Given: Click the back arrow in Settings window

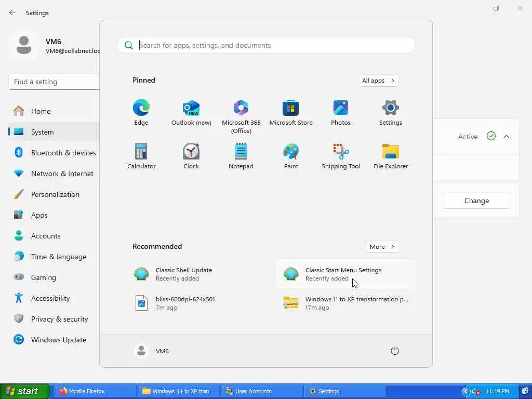Looking at the screenshot, I should [12, 12].
